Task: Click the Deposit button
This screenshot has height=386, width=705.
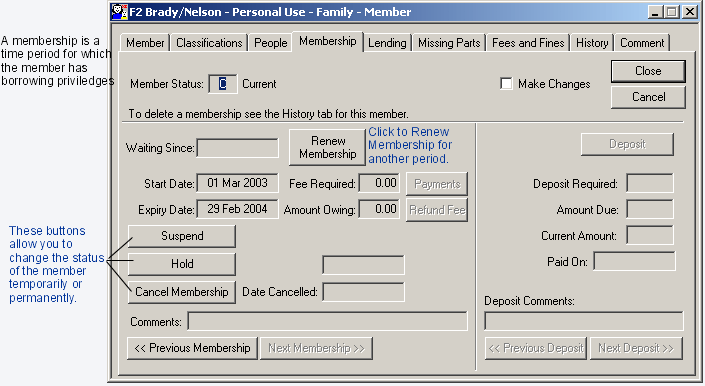Action: click(x=627, y=144)
